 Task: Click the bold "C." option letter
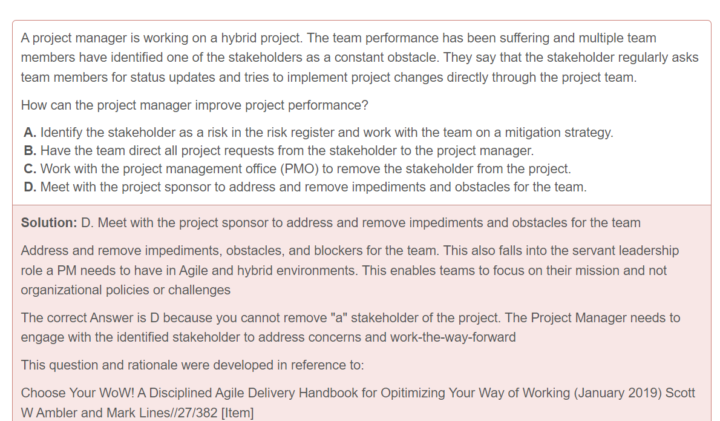pos(30,169)
